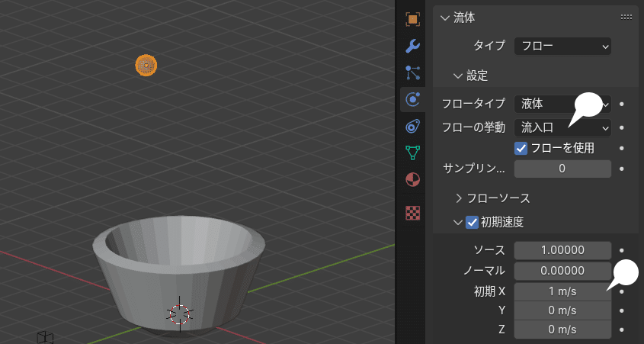The height and width of the screenshot is (344, 644).
Task: Click the 3D cursor in viewport
Action: (x=180, y=315)
